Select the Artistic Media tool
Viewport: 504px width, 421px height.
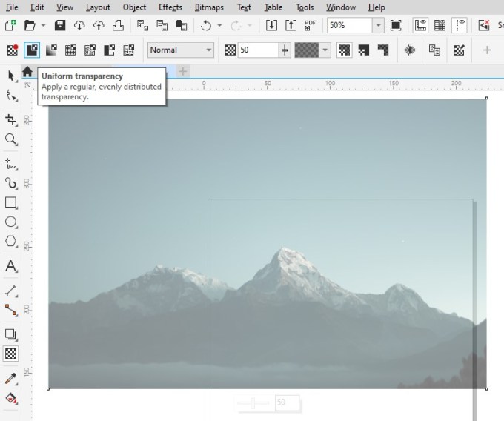click(11, 183)
